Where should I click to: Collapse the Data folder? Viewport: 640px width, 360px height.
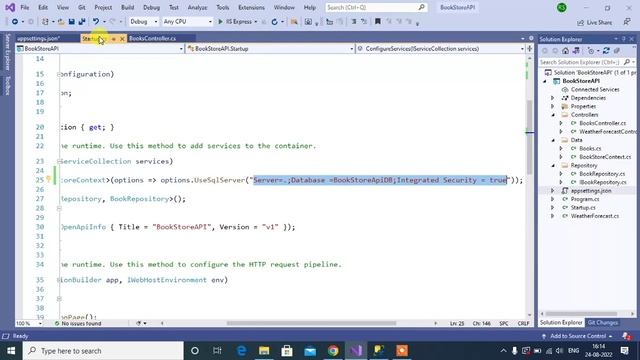click(553, 140)
